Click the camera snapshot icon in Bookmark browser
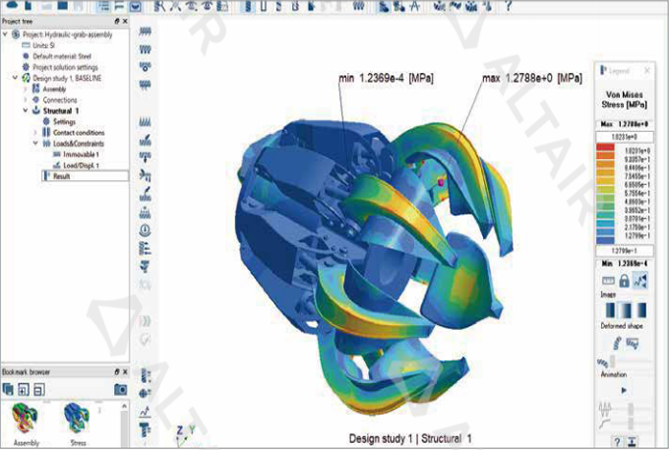This screenshot has height=450, width=670. click(121, 388)
